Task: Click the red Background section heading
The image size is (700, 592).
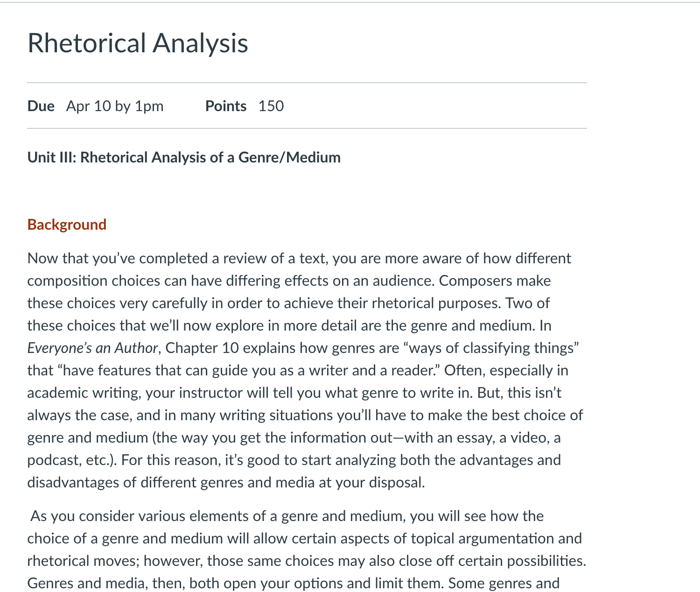Action: pyautogui.click(x=67, y=225)
